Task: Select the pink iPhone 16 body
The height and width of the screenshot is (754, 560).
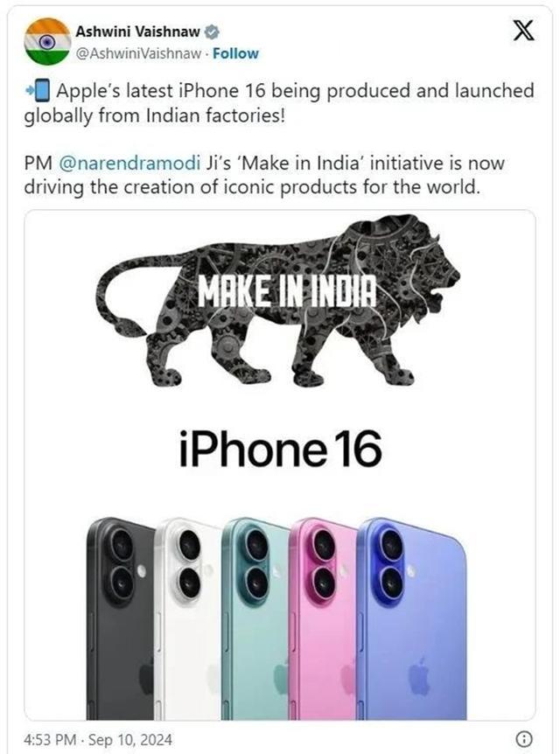Action: tap(325, 619)
